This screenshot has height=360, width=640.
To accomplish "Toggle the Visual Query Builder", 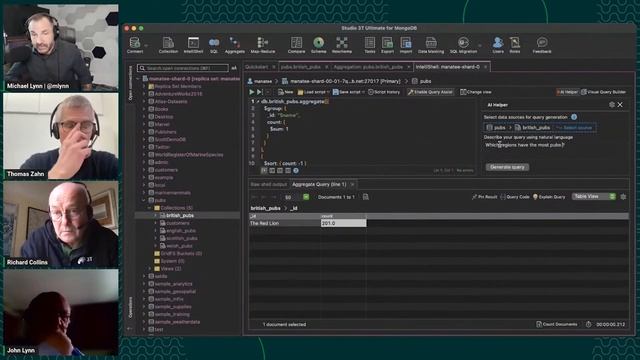I will [x=603, y=92].
